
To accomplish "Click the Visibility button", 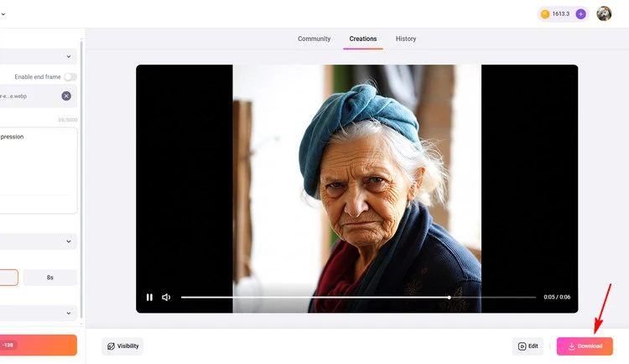I will click(122, 346).
